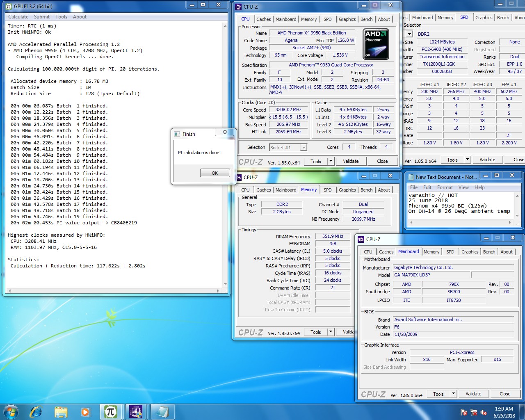Click Close in top CPU-Z window
The image size is (525, 420).
[x=382, y=161]
